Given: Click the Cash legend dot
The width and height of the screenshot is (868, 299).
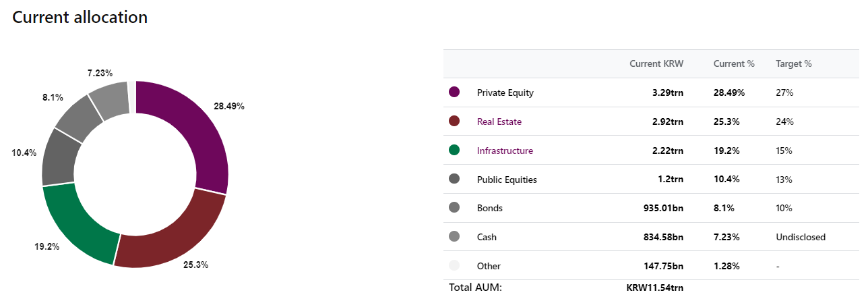Looking at the screenshot, I should click(x=454, y=237).
